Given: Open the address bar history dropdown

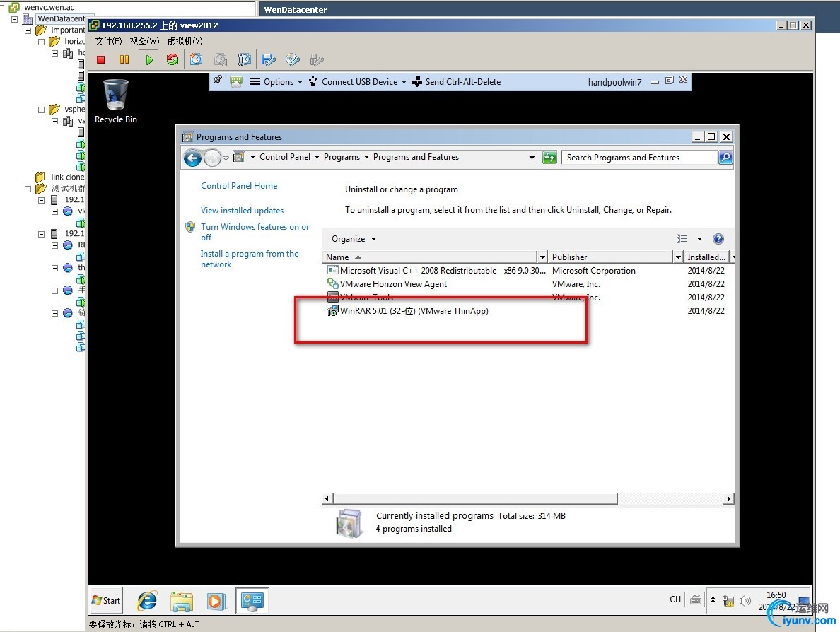Looking at the screenshot, I should (x=532, y=158).
